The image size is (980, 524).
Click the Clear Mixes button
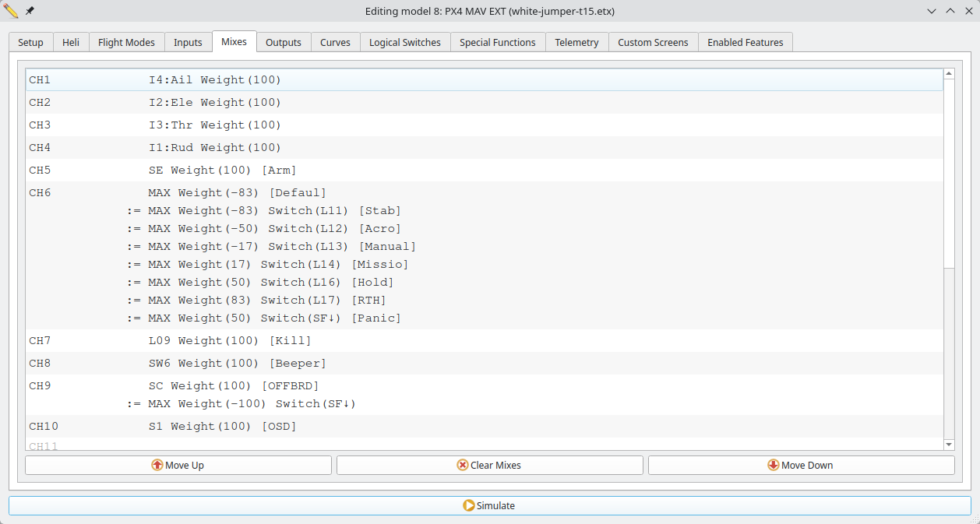click(x=489, y=465)
